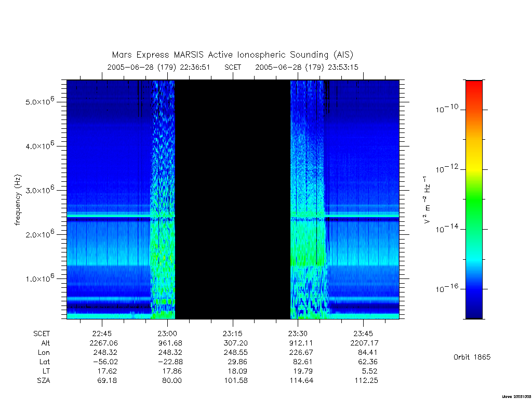
Task: Click the color bar label 10⁻¹⁴
Action: (447, 229)
